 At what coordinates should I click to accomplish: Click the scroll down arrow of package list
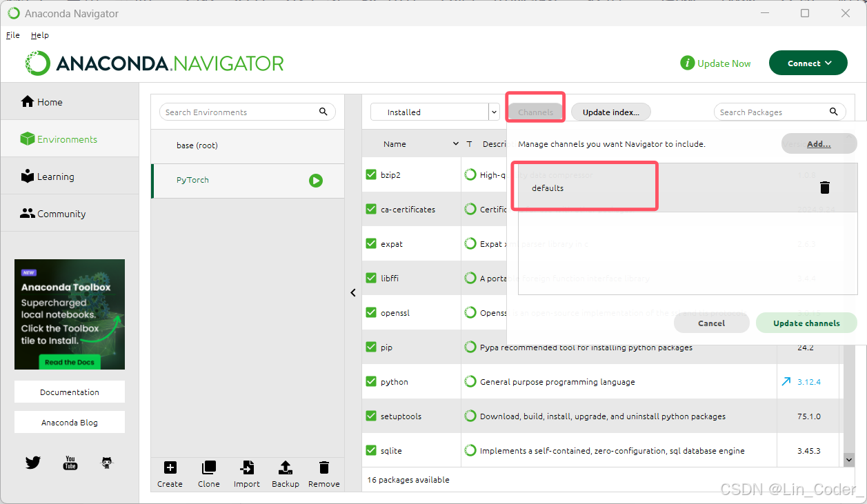[849, 459]
